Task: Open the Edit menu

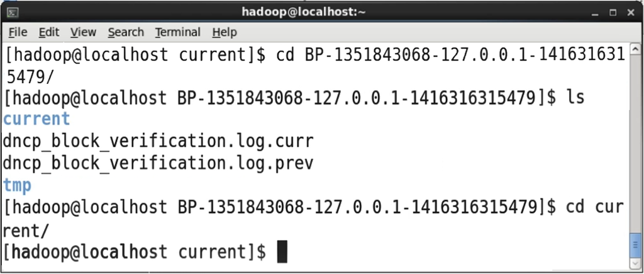Action: point(49,32)
